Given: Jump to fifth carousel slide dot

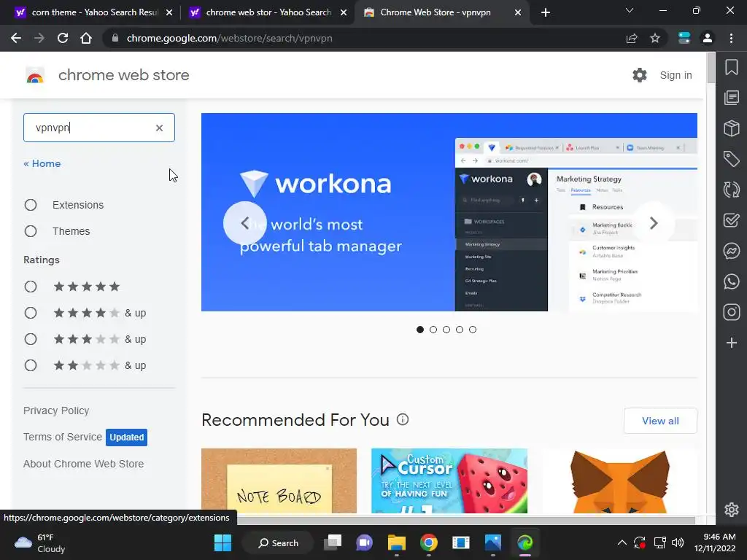Looking at the screenshot, I should (473, 330).
